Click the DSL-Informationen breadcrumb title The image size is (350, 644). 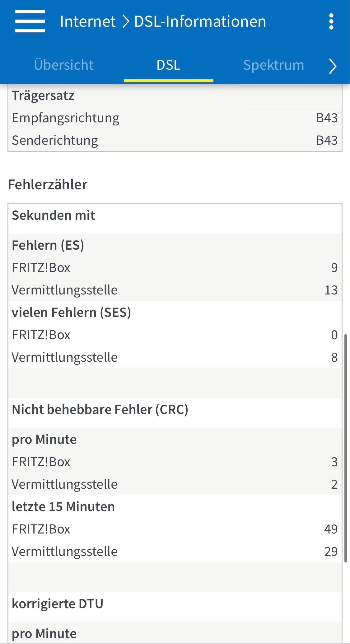click(200, 21)
